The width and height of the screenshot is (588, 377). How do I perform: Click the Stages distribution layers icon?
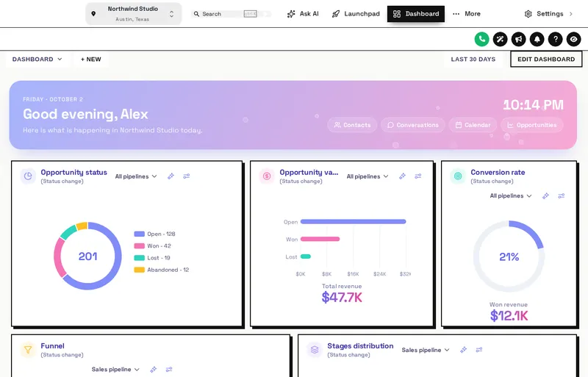[315, 350]
